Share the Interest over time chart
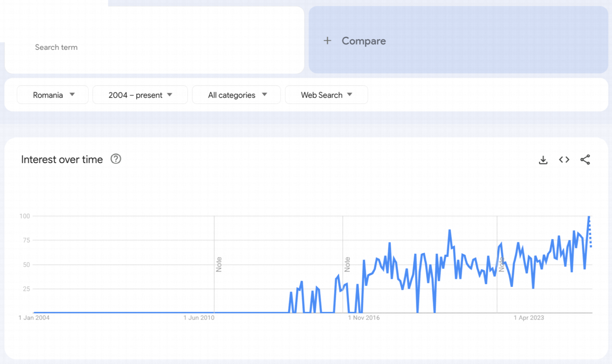This screenshot has height=364, width=612. point(585,160)
